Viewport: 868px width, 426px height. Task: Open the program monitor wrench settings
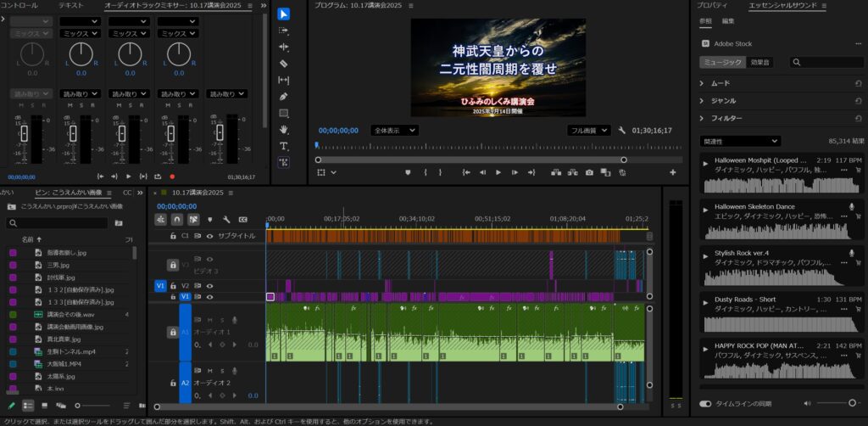coord(622,131)
